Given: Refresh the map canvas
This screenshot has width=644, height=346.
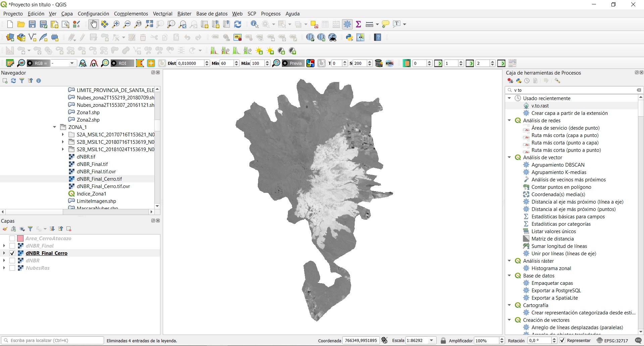Looking at the screenshot, I should coord(238,24).
